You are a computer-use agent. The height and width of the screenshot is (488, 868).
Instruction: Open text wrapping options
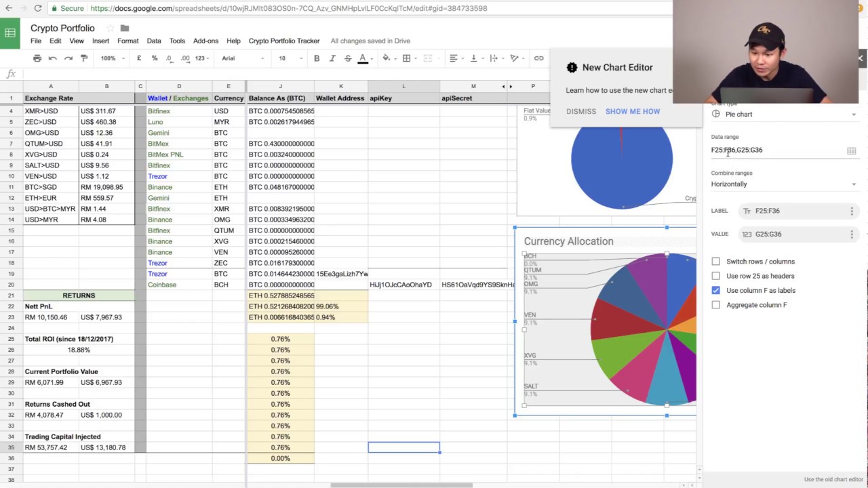(x=494, y=58)
